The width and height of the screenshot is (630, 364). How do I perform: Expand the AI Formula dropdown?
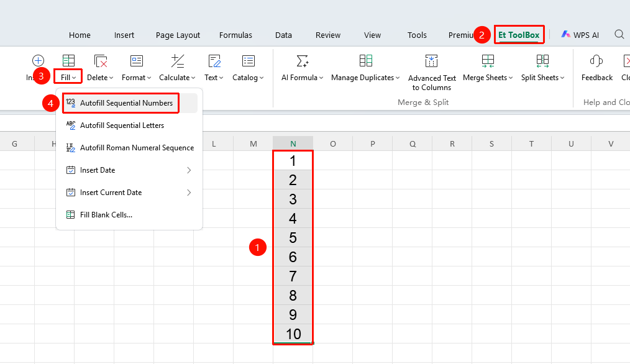[321, 78]
